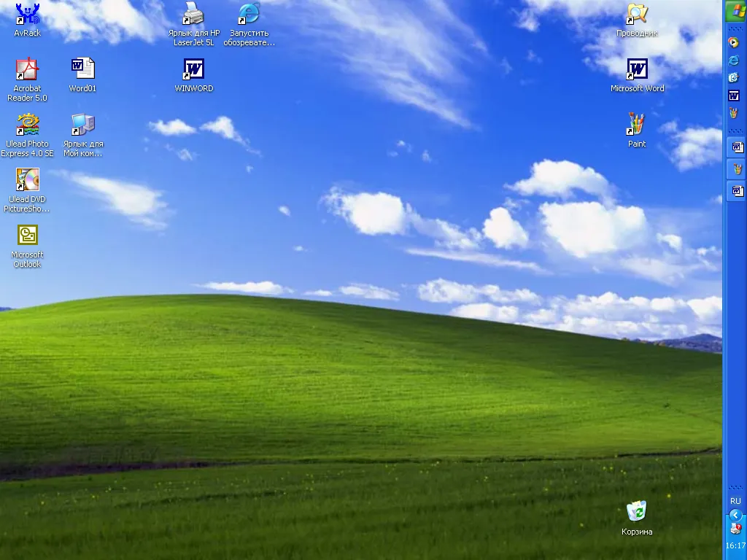Select the 'Запустить обозревате…' Internet Explorer shortcut

(249, 24)
